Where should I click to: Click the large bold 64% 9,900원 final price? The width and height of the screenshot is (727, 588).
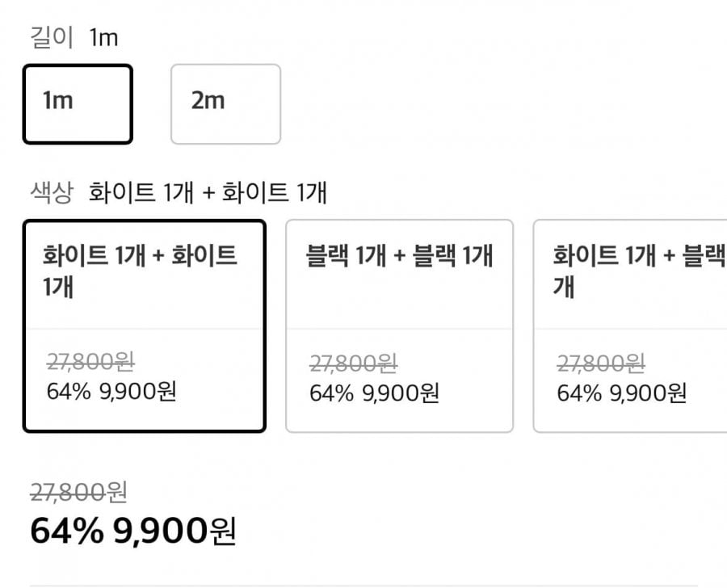point(132,531)
